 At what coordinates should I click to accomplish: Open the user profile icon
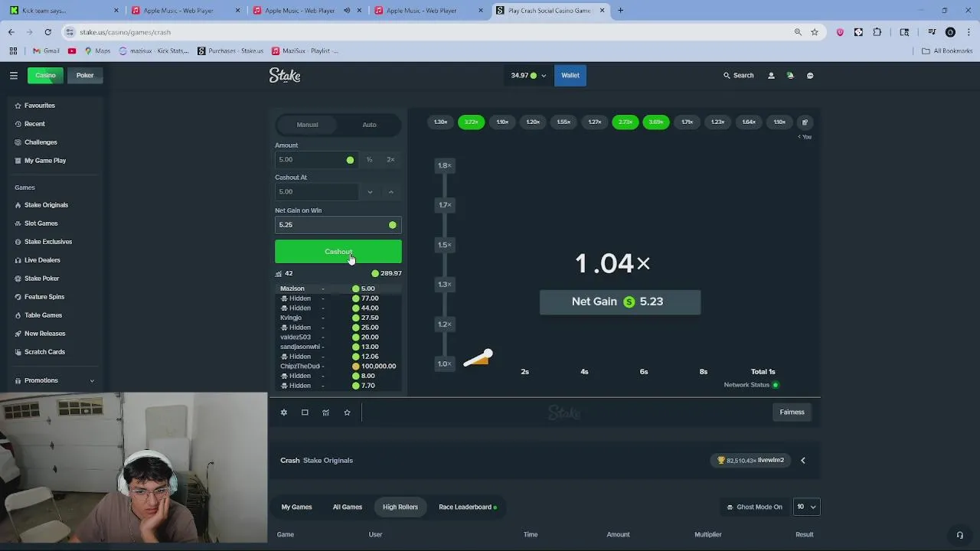click(771, 76)
